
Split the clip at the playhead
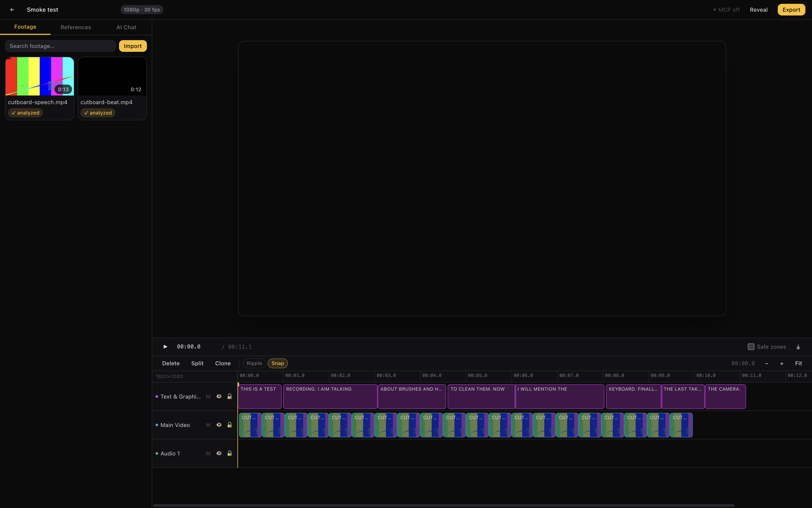(x=197, y=363)
